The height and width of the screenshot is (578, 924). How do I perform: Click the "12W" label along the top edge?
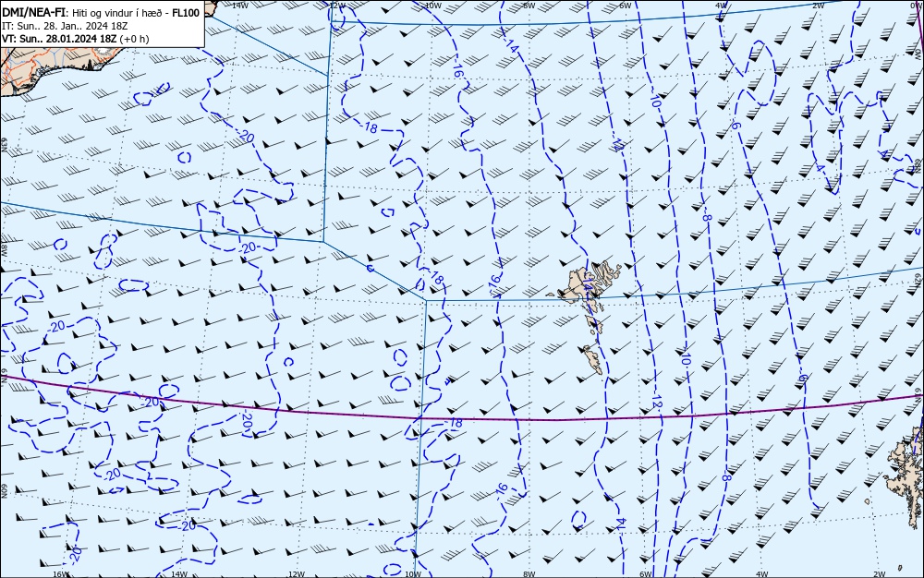(x=337, y=6)
